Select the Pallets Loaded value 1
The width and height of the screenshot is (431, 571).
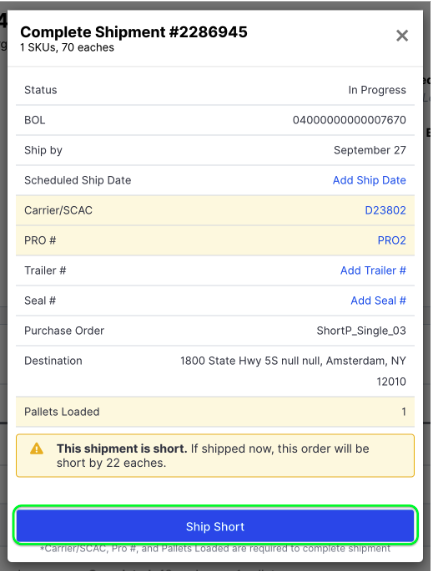click(403, 412)
